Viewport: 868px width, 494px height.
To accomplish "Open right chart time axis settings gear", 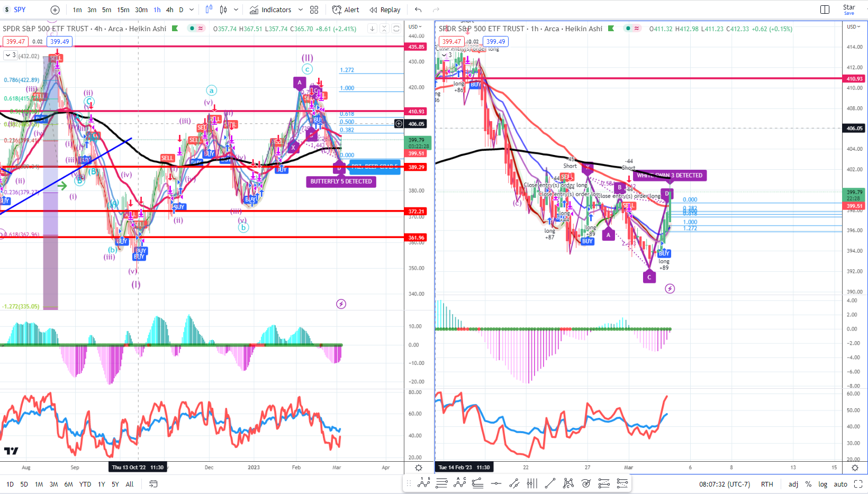I will pos(854,468).
